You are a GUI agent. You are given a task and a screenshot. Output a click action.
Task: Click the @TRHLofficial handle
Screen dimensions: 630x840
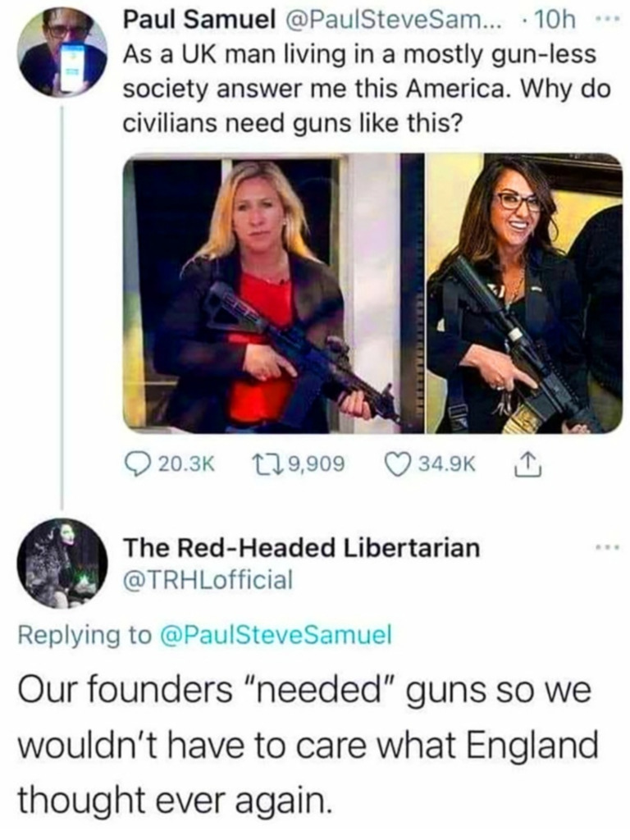208,579
